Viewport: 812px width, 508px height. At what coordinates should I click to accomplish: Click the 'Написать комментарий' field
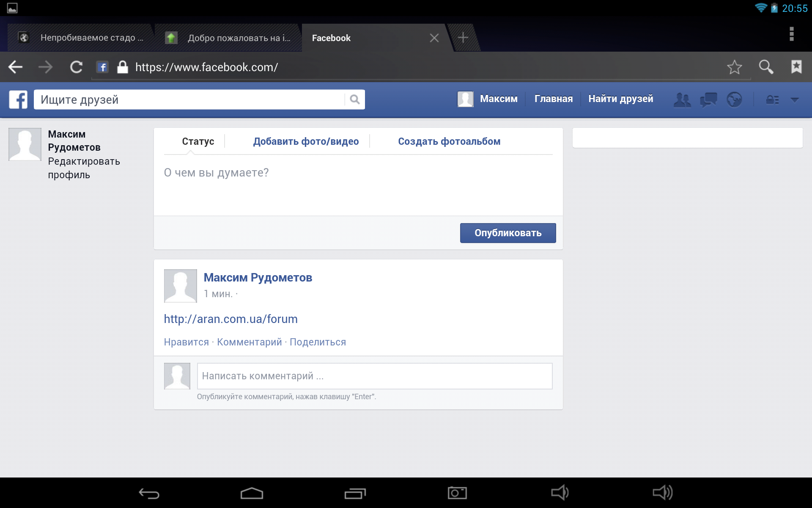click(x=375, y=376)
